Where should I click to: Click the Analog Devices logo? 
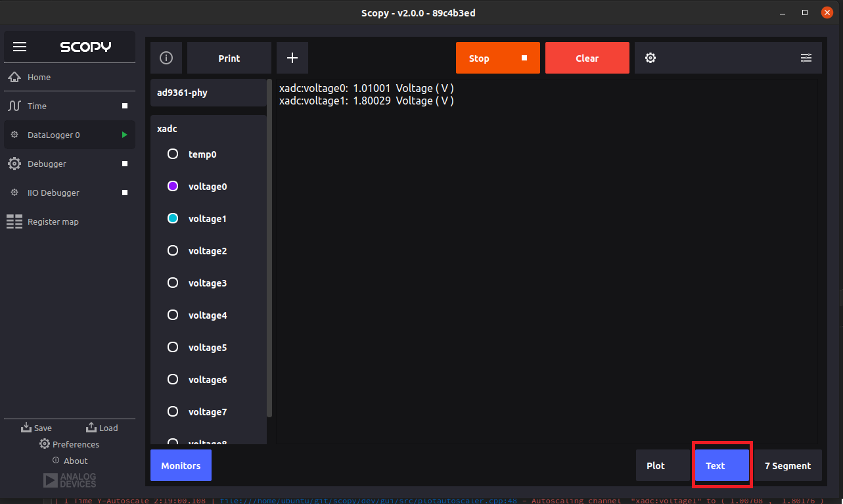70,480
